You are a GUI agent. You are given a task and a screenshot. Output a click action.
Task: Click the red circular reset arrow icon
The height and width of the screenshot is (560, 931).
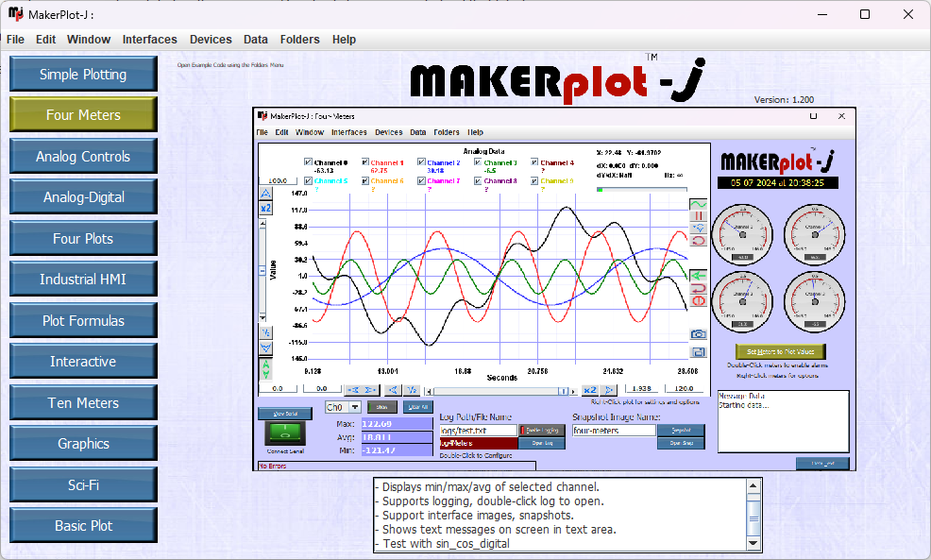tap(699, 241)
